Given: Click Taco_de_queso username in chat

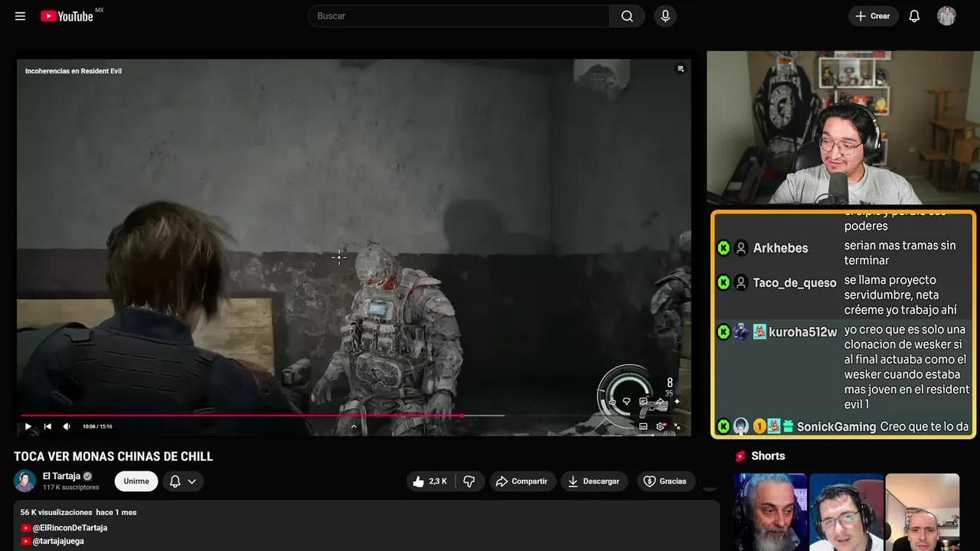Looking at the screenshot, I should pyautogui.click(x=795, y=282).
